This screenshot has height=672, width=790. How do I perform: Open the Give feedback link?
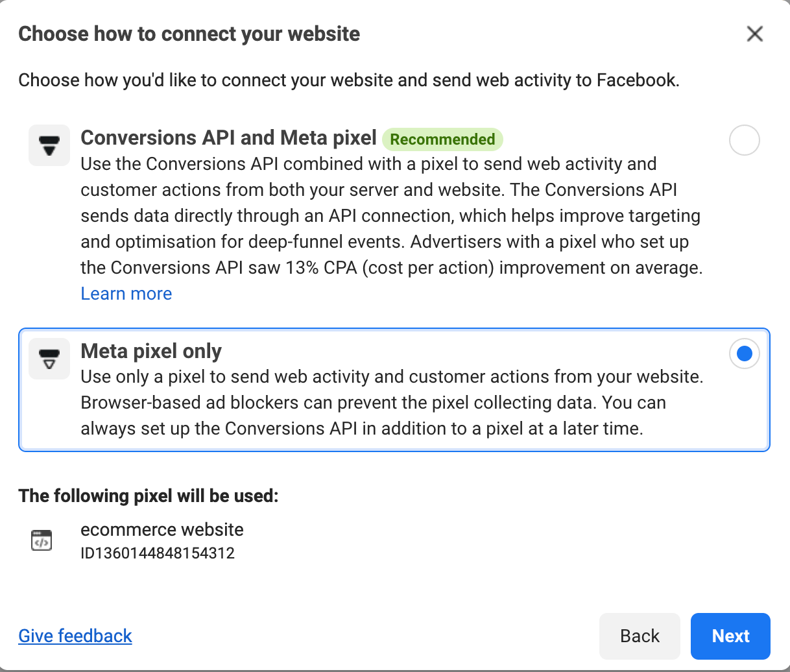click(x=75, y=636)
